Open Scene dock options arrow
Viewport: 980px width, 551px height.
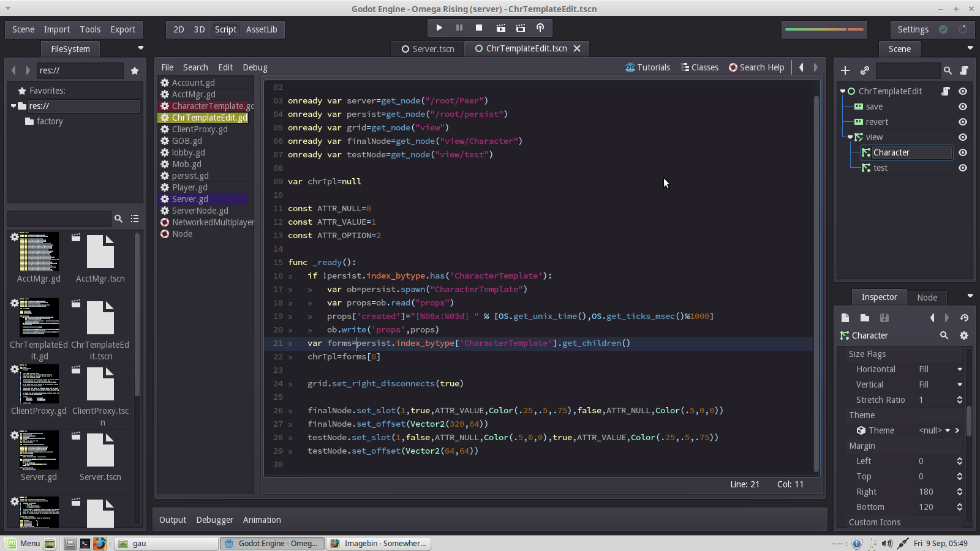pos(970,48)
